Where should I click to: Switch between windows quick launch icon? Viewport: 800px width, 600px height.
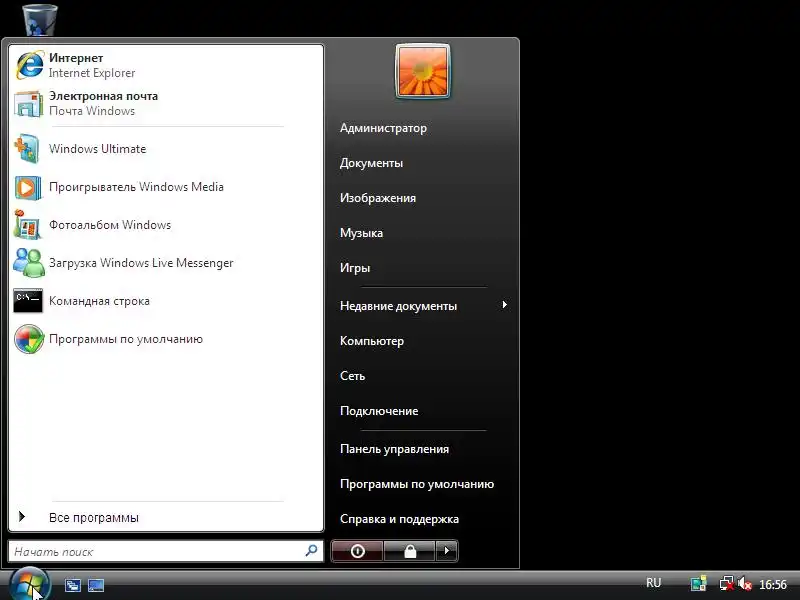[x=72, y=585]
